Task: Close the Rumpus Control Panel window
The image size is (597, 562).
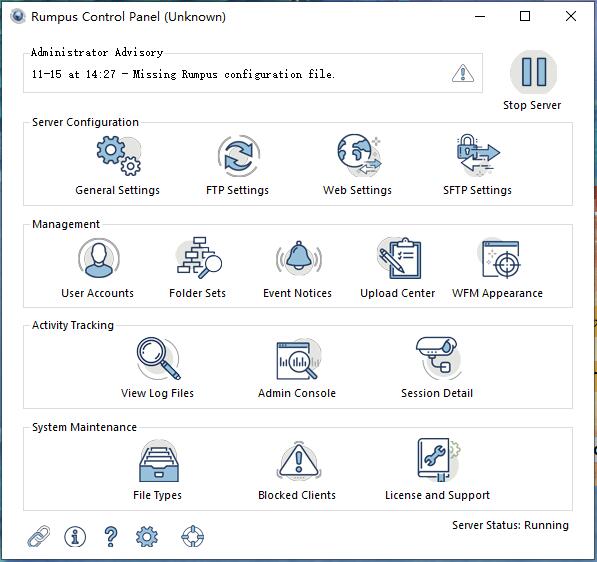Action: pos(571,16)
